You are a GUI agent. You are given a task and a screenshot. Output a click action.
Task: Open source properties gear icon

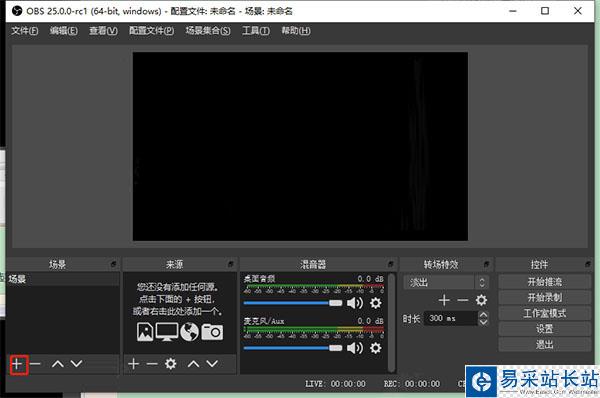point(171,364)
